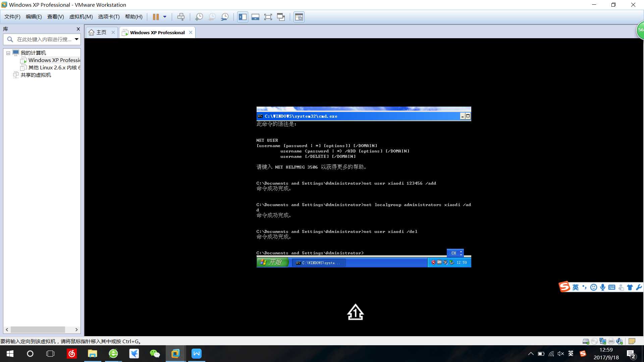Viewport: 644px width, 362px height.
Task: Click the snapshot manager icon
Action: [x=225, y=17]
